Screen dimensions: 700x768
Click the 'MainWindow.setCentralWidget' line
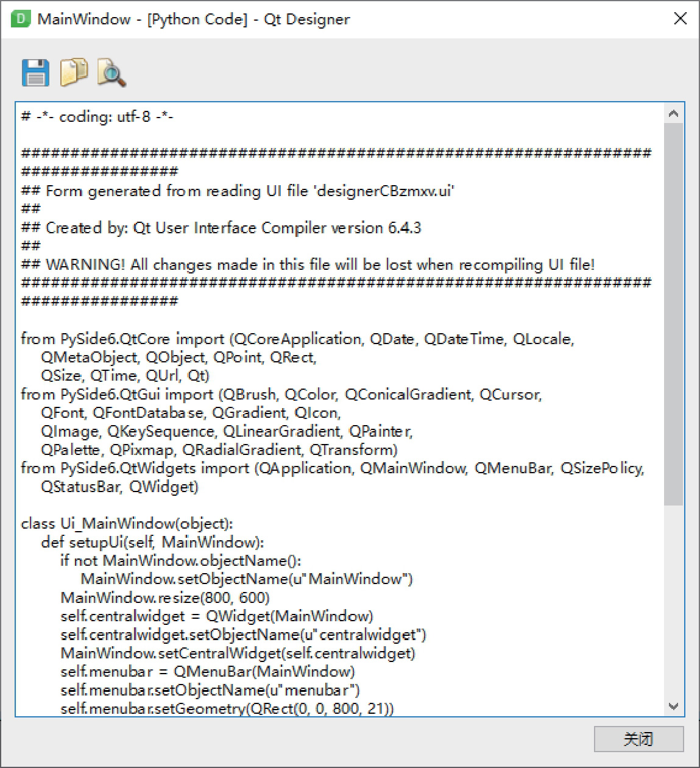coord(238,653)
